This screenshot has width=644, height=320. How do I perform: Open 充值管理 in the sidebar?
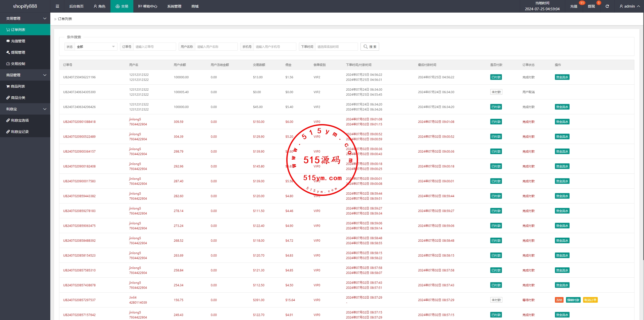pos(18,41)
